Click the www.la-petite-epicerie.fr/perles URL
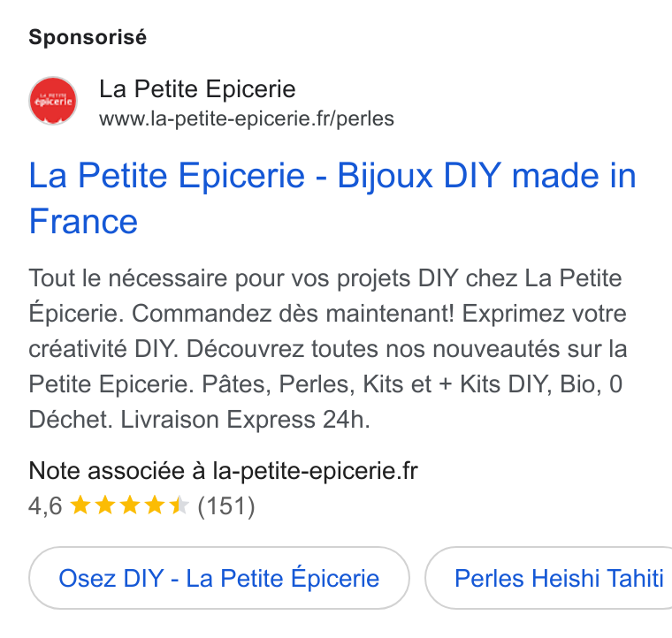This screenshot has width=672, height=638. (x=247, y=119)
